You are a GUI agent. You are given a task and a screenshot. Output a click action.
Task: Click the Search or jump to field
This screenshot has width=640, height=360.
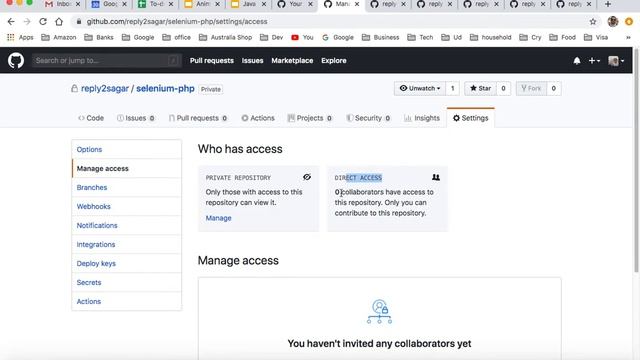click(107, 60)
